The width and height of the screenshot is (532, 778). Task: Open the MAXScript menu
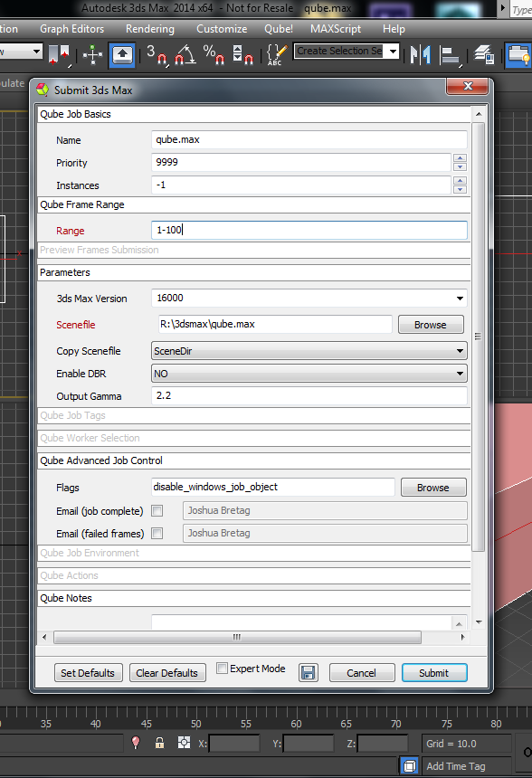(336, 29)
